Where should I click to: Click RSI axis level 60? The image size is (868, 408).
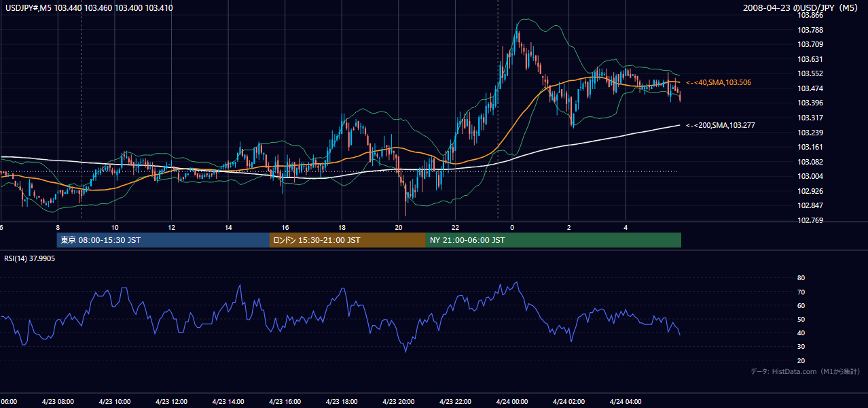coord(801,305)
